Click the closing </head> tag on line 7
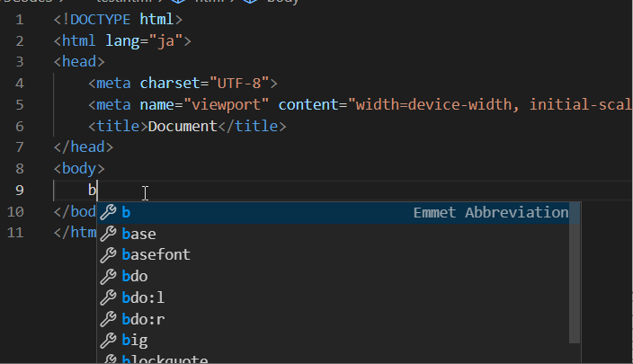Image resolution: width=633 pixels, height=364 pixels. (84, 147)
